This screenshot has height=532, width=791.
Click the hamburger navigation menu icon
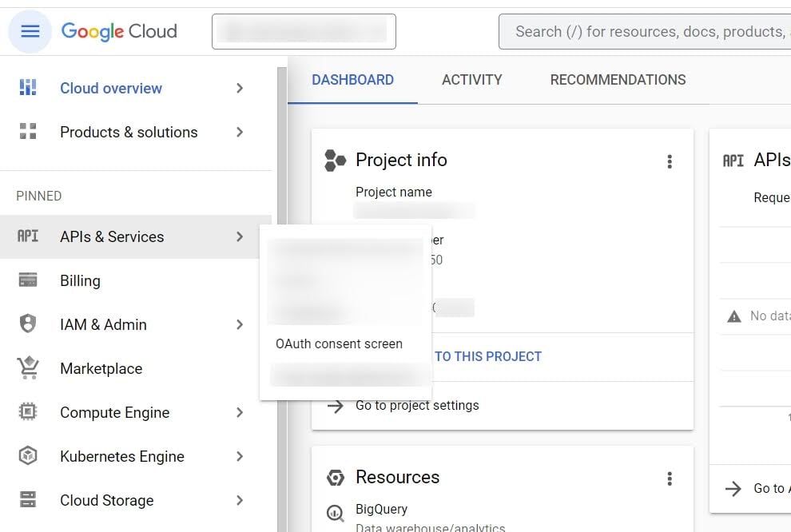[x=30, y=32]
